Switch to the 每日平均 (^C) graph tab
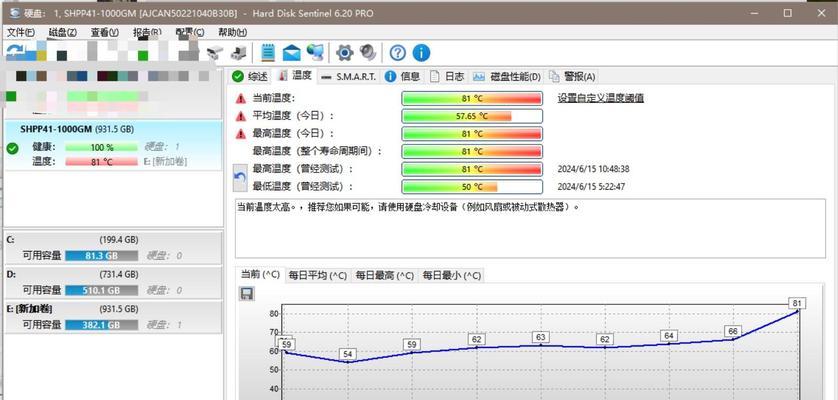The height and width of the screenshot is (400, 838). [x=318, y=275]
